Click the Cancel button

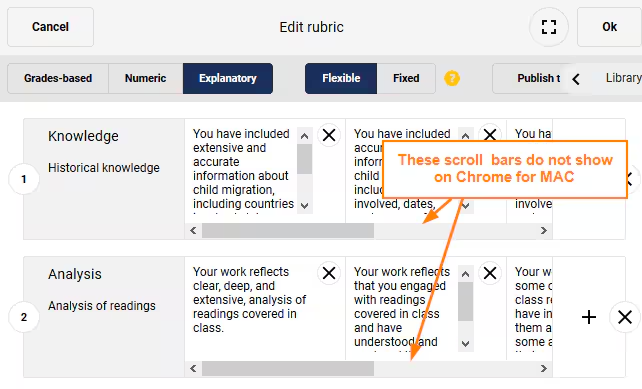50,27
